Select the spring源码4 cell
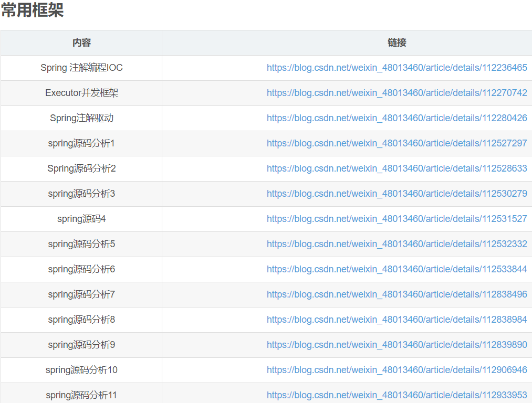 coord(81,219)
